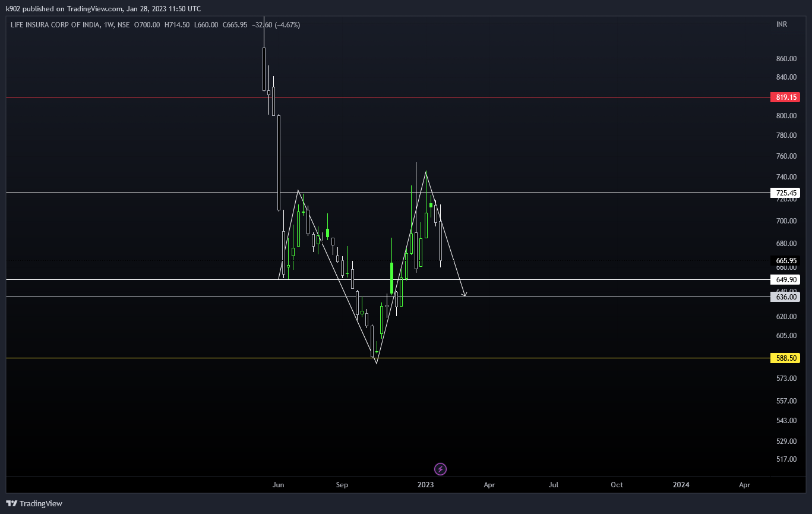Click the purple lightning event icon

click(440, 469)
